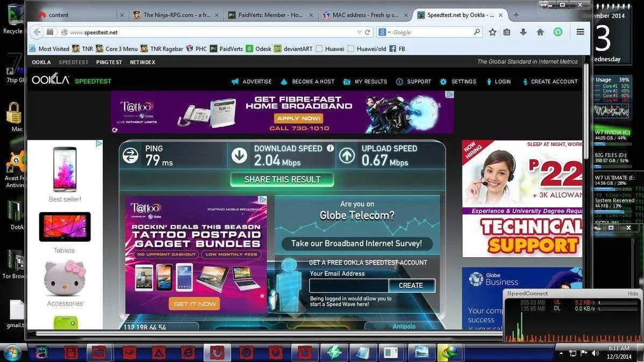Image resolution: width=644 pixels, height=362 pixels.
Task: Click ADVERTISE in the site navigation
Action: pyautogui.click(x=252, y=82)
